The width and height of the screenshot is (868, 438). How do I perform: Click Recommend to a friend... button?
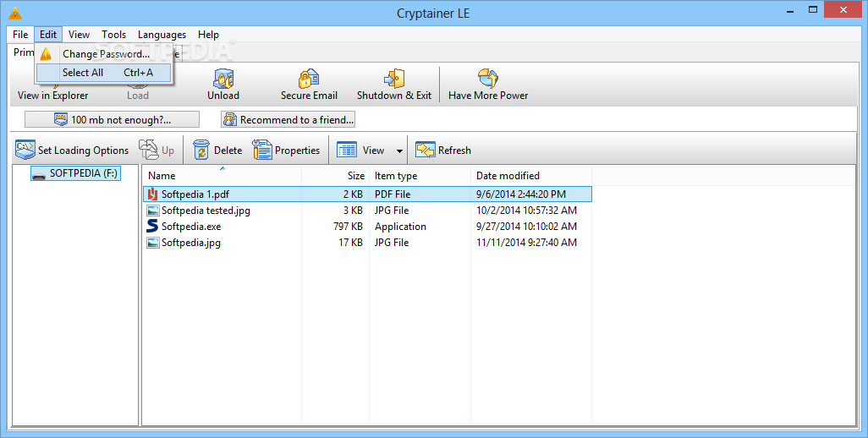coord(288,119)
